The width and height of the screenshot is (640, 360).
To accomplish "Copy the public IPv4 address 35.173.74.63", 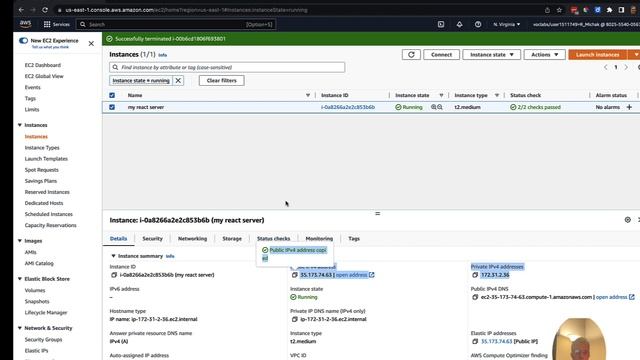I will 295,275.
